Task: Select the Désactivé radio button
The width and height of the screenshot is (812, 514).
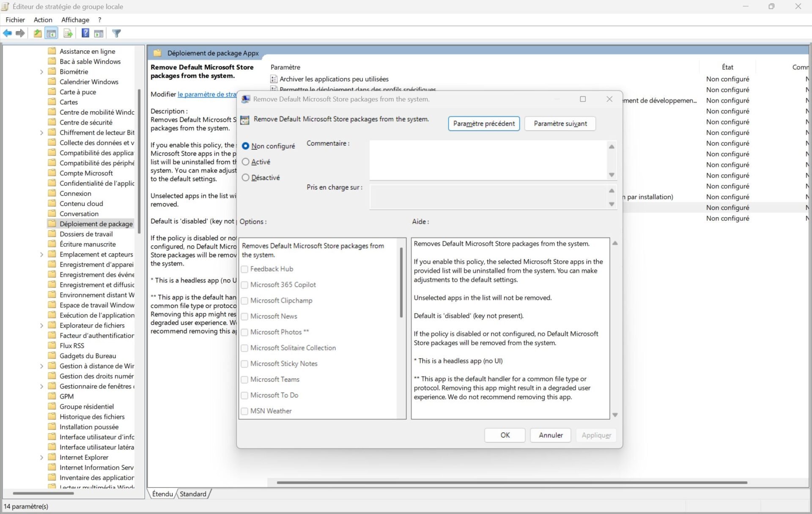Action: 245,178
